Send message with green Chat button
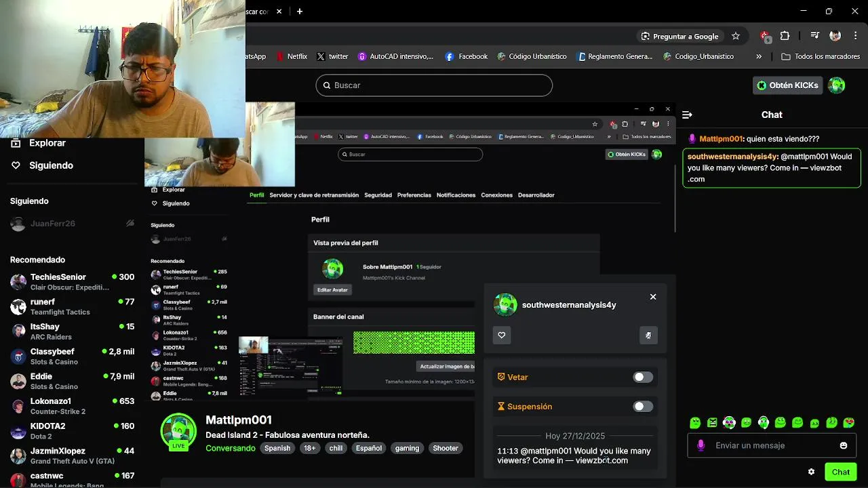The width and height of the screenshot is (868, 488). [x=841, y=472]
